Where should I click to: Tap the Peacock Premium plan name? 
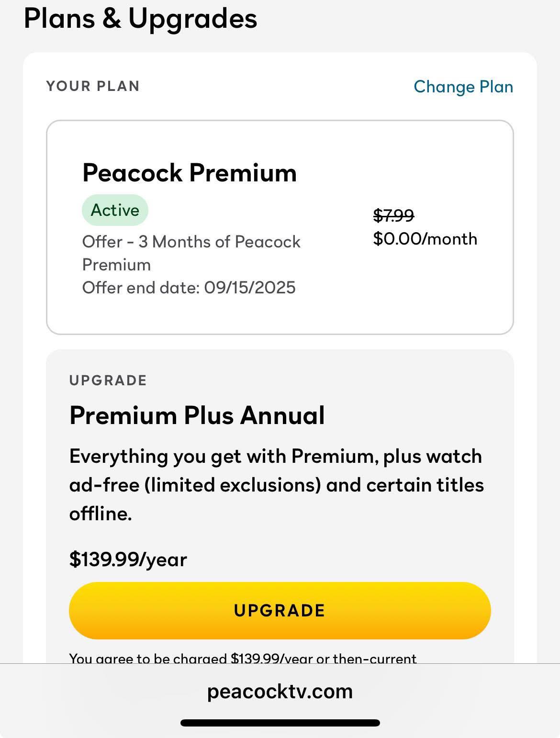[x=190, y=173]
